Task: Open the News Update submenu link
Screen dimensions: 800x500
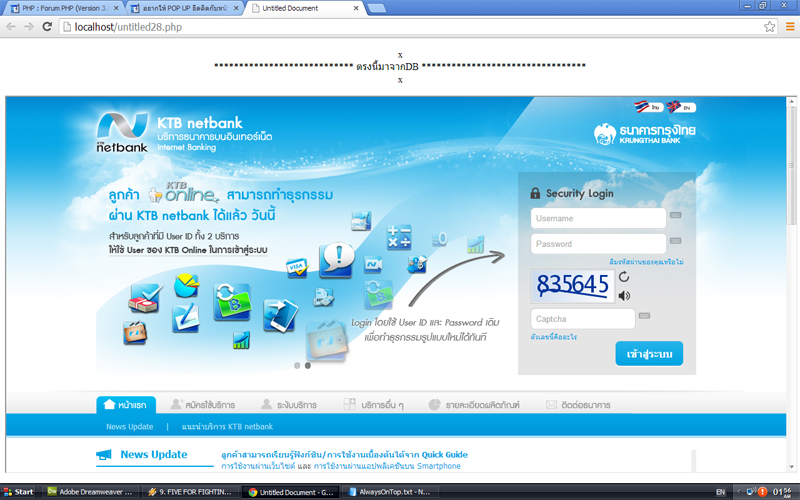Action: pyautogui.click(x=130, y=427)
